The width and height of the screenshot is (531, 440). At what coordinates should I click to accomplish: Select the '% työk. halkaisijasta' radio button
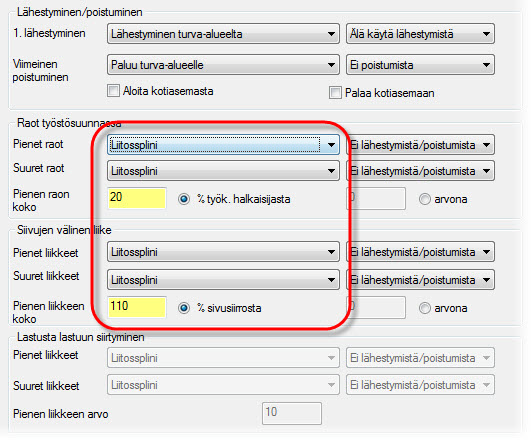[184, 199]
